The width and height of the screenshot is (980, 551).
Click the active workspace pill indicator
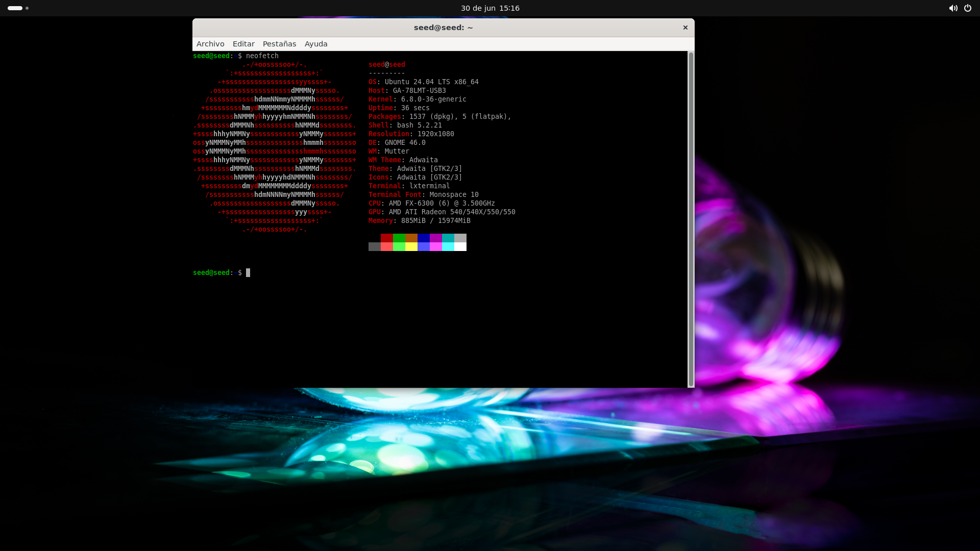click(x=15, y=8)
